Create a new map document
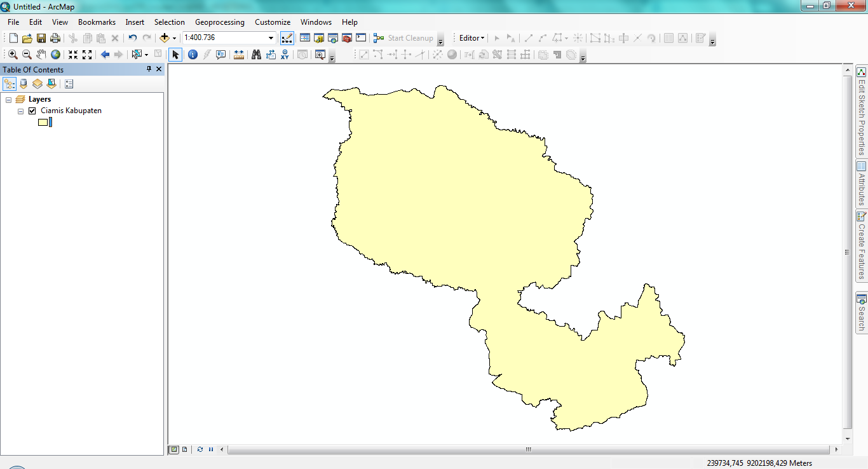868x469 pixels. (13, 38)
